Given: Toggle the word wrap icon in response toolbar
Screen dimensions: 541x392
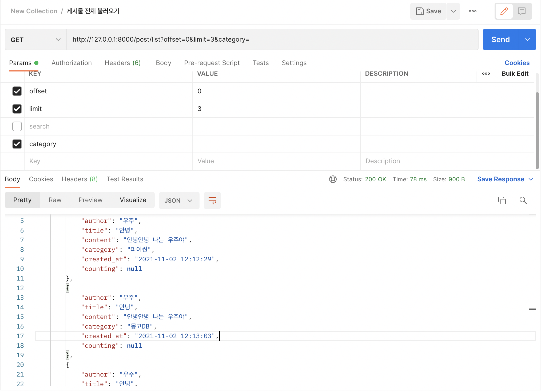Looking at the screenshot, I should point(212,201).
